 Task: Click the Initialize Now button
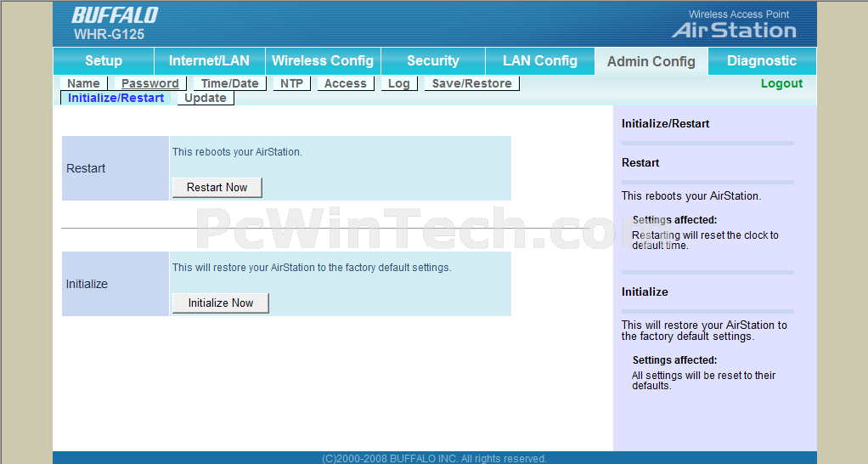[x=220, y=303]
